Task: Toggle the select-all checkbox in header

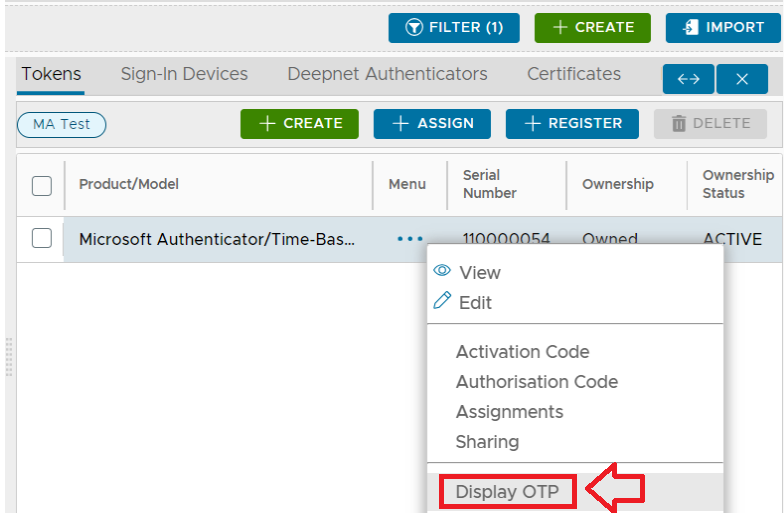Action: point(42,185)
